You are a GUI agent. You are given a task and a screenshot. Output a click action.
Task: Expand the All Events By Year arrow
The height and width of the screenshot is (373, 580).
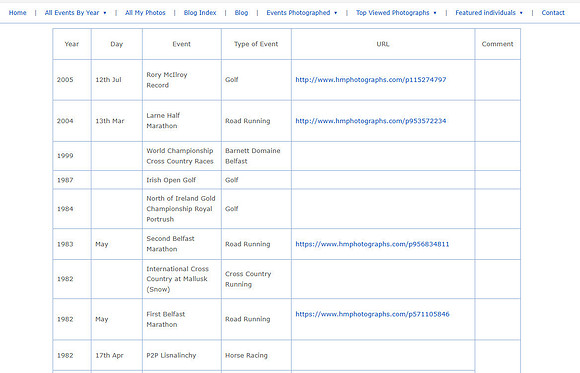105,13
